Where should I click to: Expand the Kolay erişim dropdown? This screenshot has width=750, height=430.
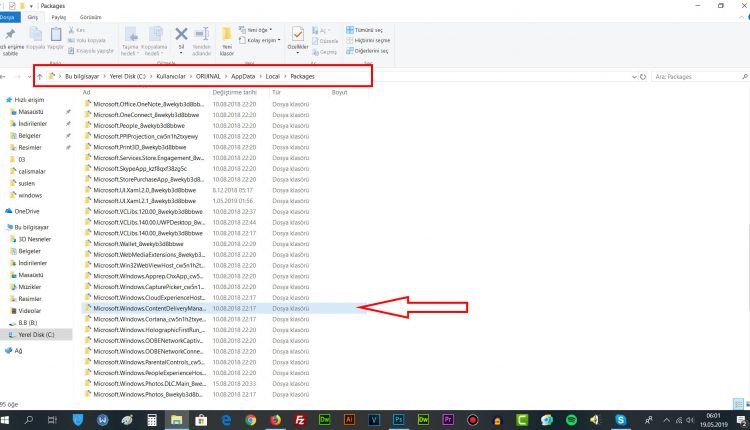pos(279,40)
